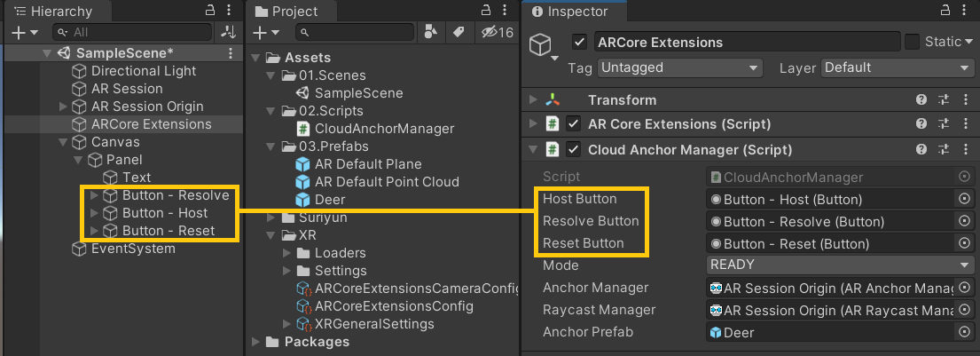980x356 pixels.
Task: Collapse the 01.Scenes folder
Action: 270,75
